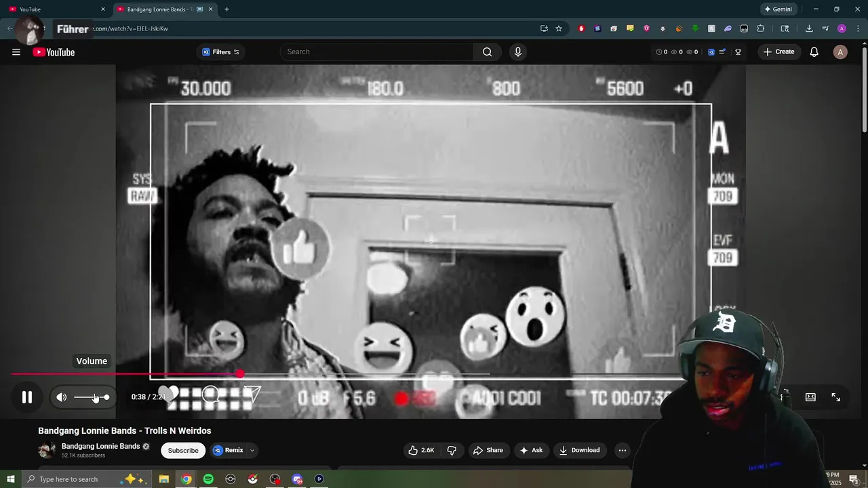Screen dimensions: 868x488
Task: Open a new browser tab
Action: [226, 9]
